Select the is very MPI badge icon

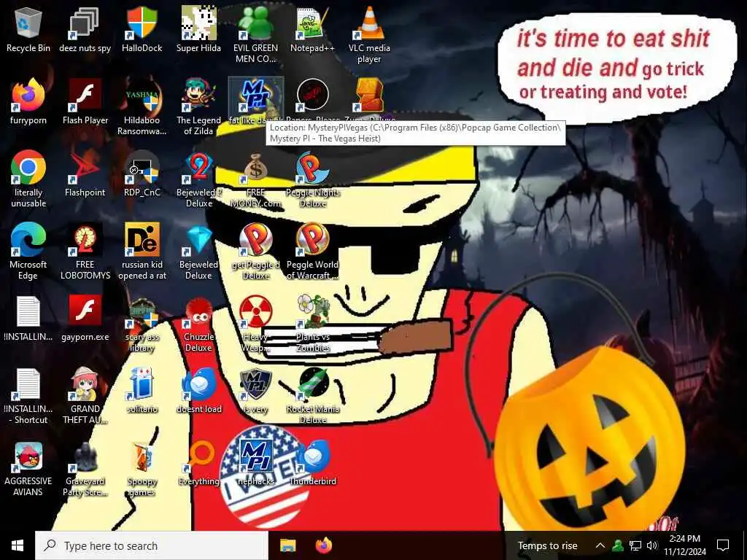click(255, 391)
